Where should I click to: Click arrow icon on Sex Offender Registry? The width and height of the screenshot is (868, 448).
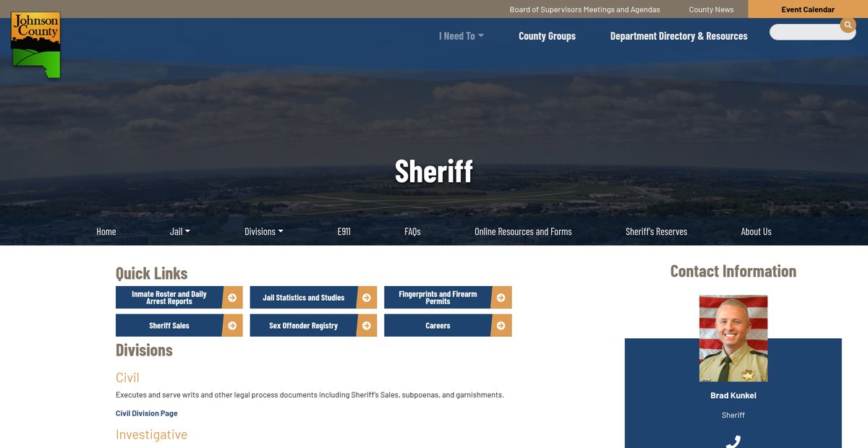(367, 326)
